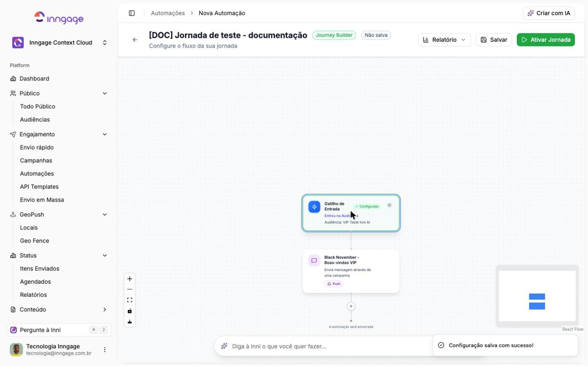This screenshot has height=366, width=588.
Task: Click the Push tag on campaign node
Action: (334, 284)
